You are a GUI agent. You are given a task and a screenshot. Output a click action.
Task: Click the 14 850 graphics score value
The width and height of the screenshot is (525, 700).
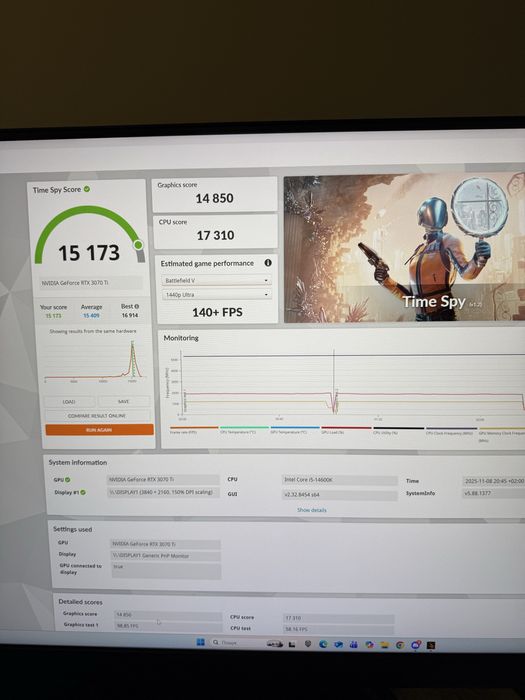pos(214,198)
